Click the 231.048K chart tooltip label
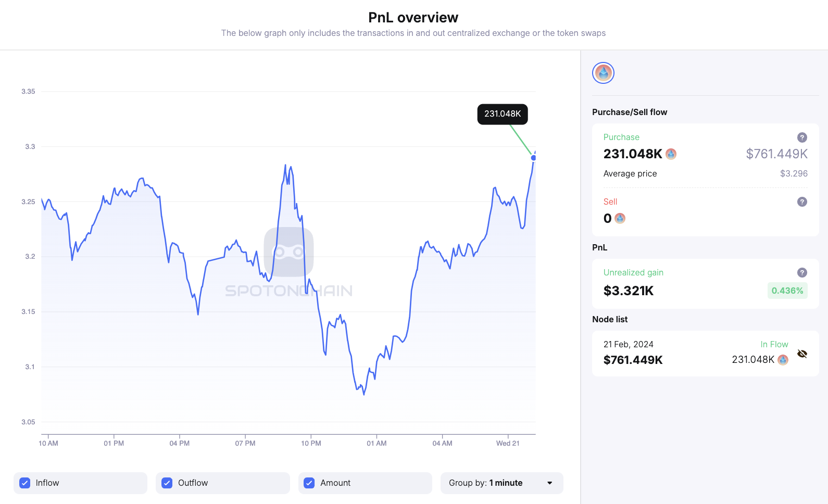The width and height of the screenshot is (828, 504). (x=503, y=114)
